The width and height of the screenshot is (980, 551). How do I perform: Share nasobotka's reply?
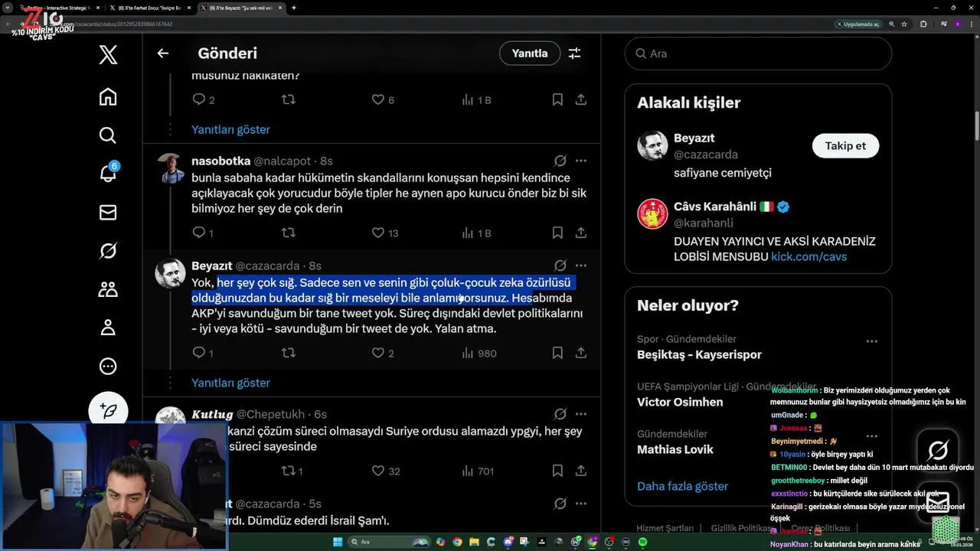[x=581, y=233]
